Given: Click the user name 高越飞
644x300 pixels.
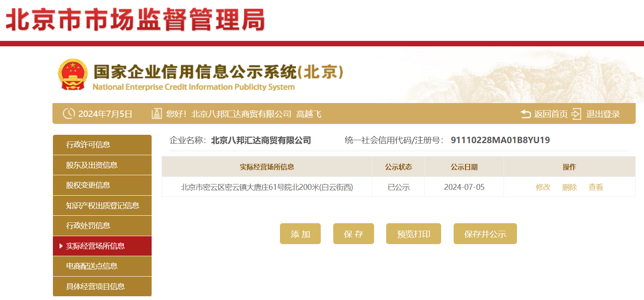Looking at the screenshot, I should (309, 114).
